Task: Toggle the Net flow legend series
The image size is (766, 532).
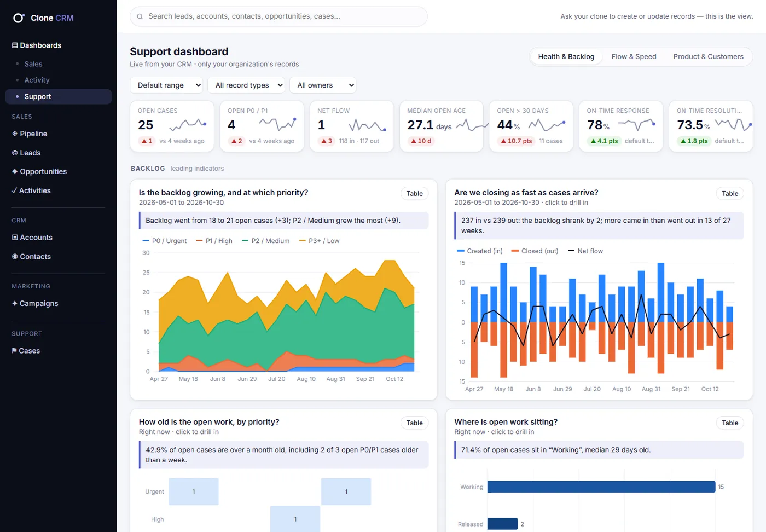Action: click(x=585, y=251)
